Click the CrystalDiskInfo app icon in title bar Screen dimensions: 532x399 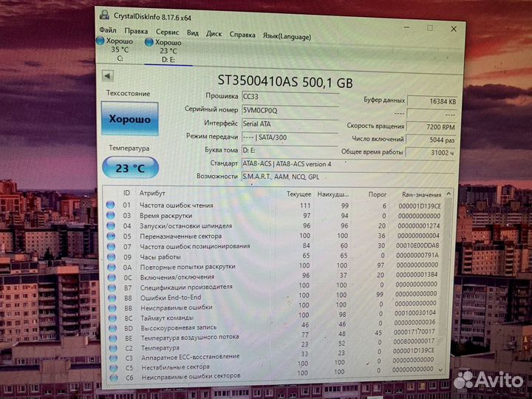tap(104, 15)
